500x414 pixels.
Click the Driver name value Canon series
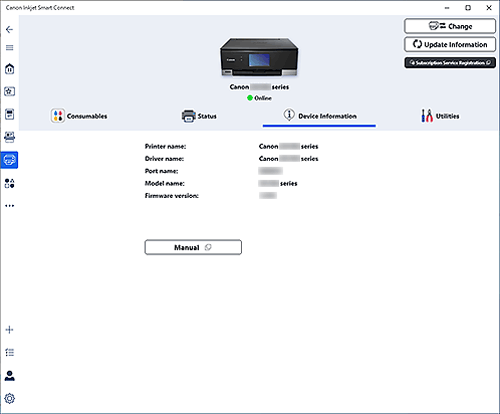(x=288, y=159)
